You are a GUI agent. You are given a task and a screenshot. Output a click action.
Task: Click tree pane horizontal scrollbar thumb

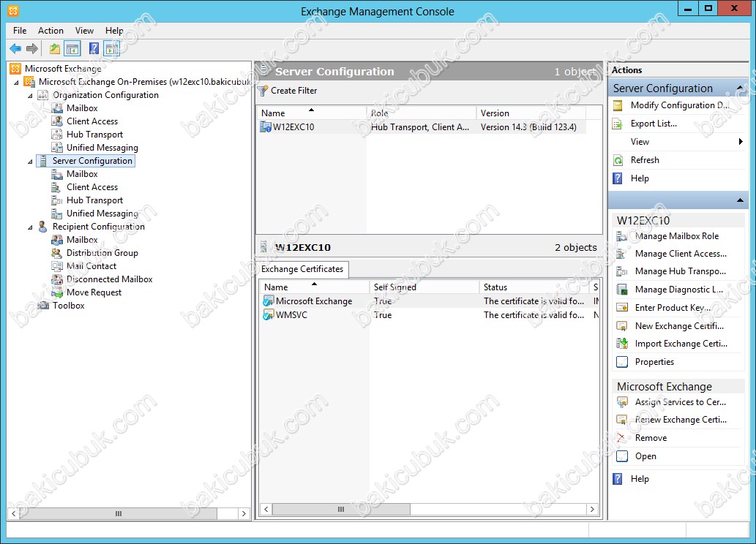pos(119,513)
